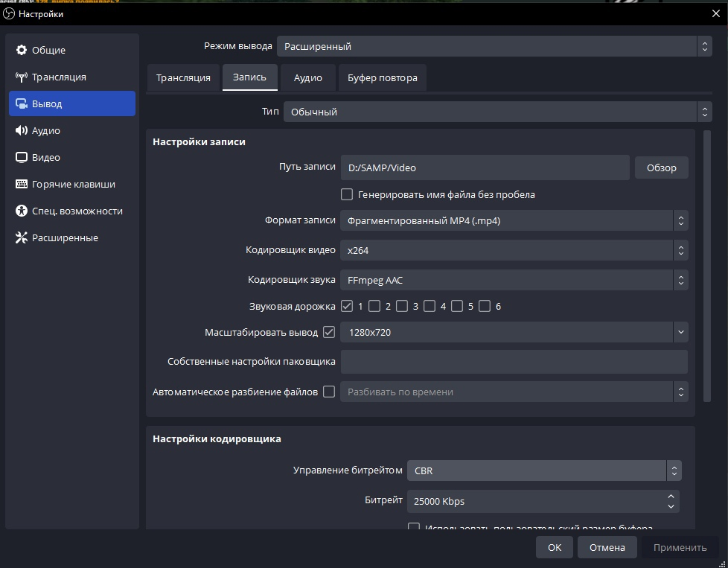The height and width of the screenshot is (568, 728).
Task: Open Расширенные via wrench tools icon
Action: click(21, 238)
